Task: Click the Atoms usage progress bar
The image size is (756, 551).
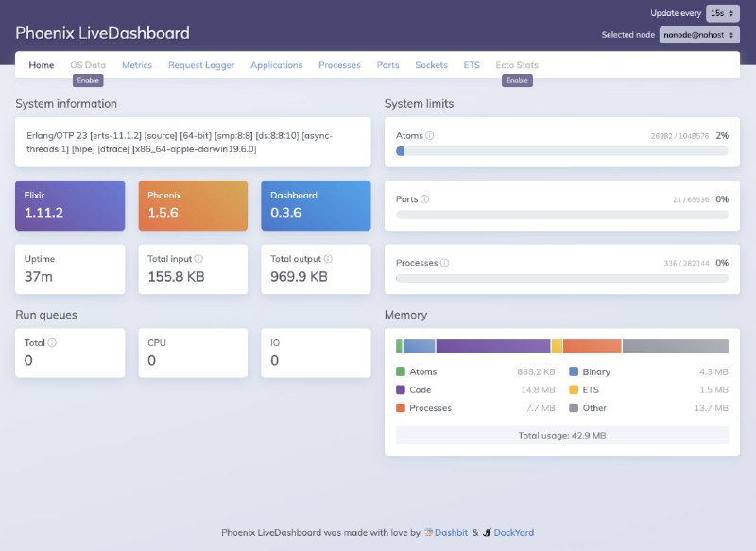Action: tap(561, 151)
